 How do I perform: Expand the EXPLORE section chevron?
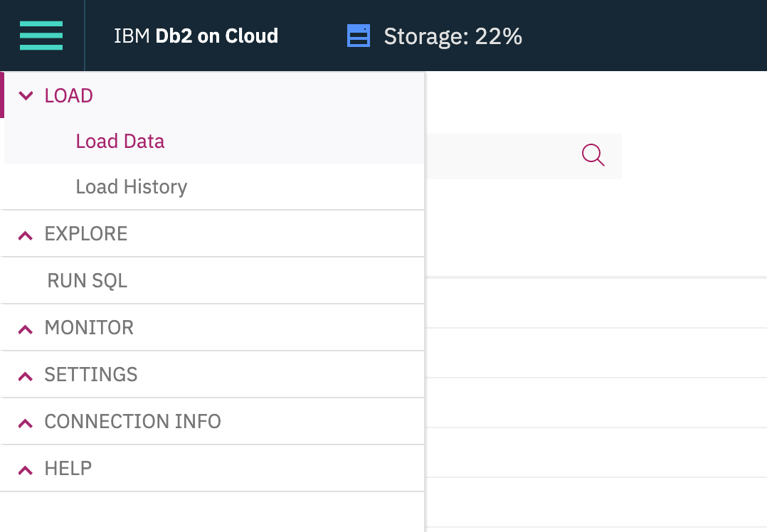coord(26,235)
